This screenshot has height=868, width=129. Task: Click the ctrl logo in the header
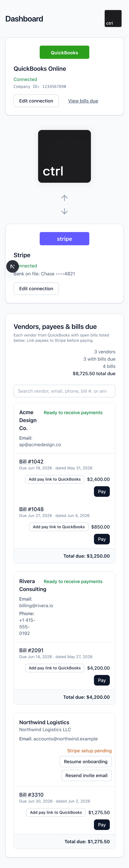(x=113, y=19)
